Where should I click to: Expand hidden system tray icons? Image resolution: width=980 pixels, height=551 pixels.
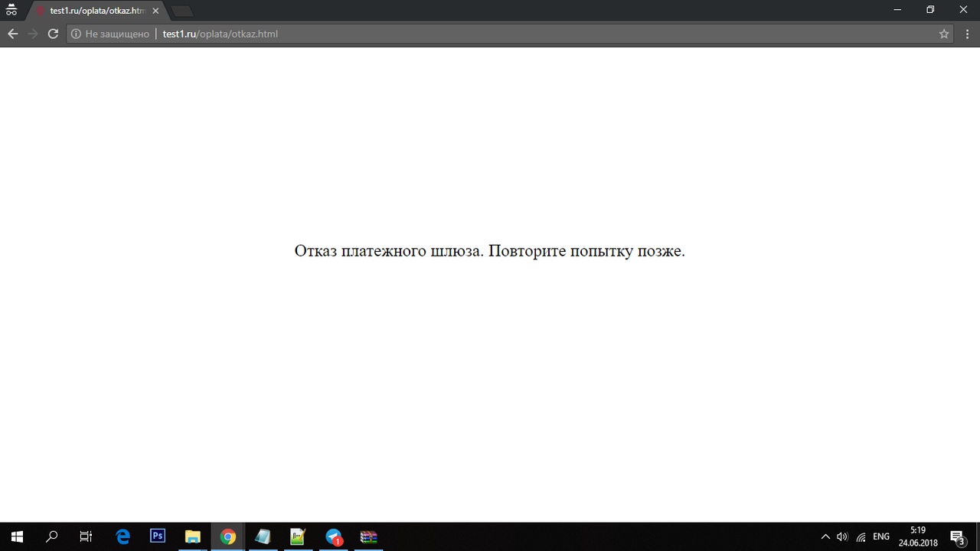point(825,536)
